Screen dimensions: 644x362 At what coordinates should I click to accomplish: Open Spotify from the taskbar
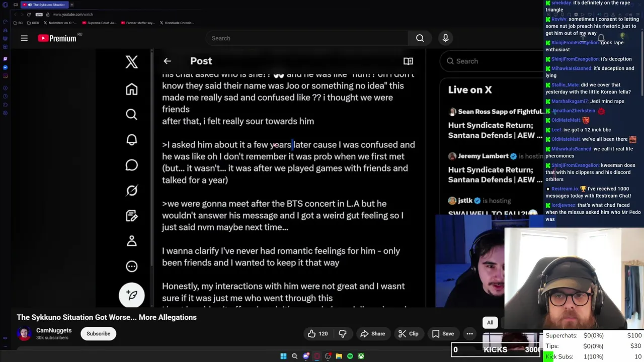(x=350, y=356)
